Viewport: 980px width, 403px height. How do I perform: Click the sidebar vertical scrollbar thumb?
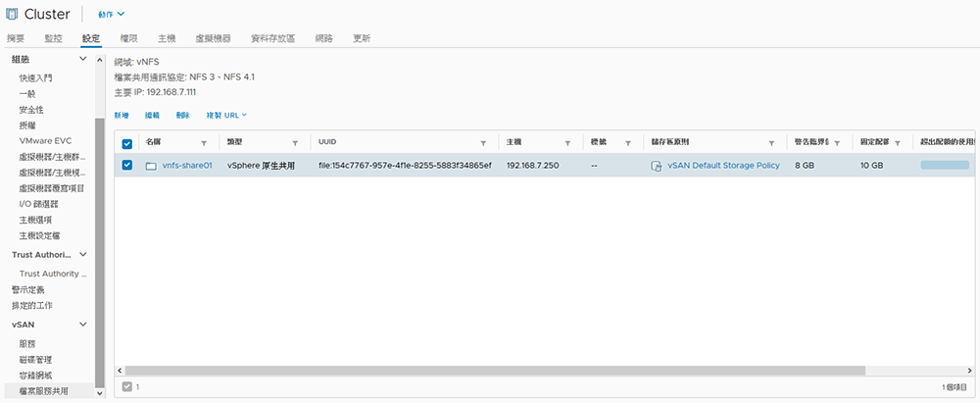point(100,252)
